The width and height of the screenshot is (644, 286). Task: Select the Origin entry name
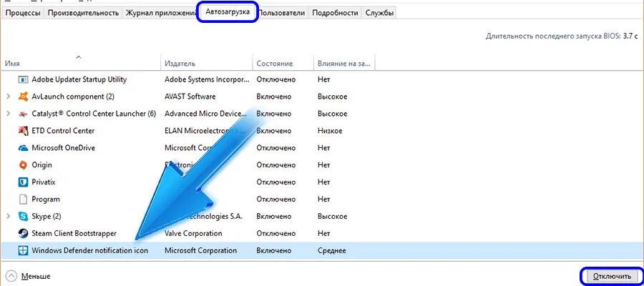click(x=42, y=165)
